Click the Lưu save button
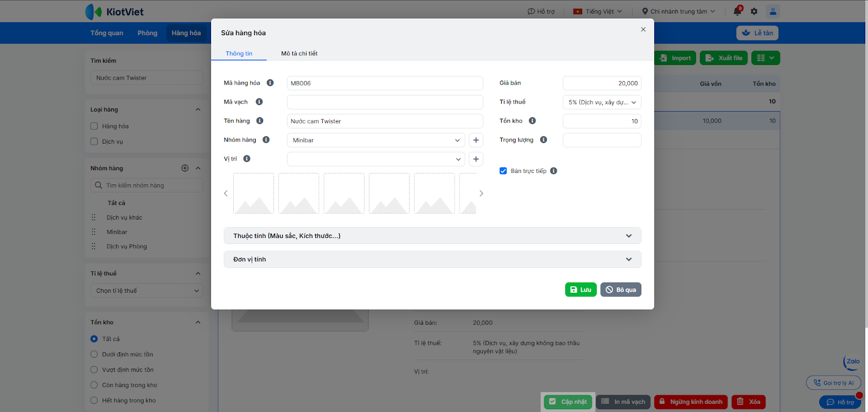 (x=581, y=289)
